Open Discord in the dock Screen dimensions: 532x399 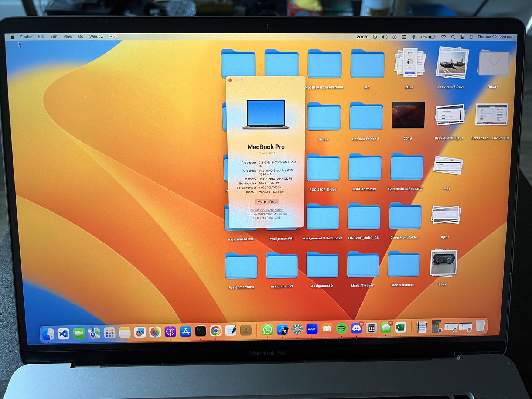coord(356,328)
